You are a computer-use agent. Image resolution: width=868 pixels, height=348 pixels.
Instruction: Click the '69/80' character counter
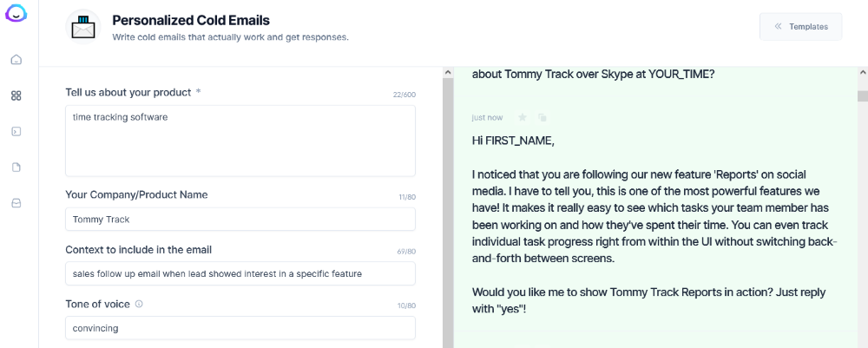pos(406,252)
